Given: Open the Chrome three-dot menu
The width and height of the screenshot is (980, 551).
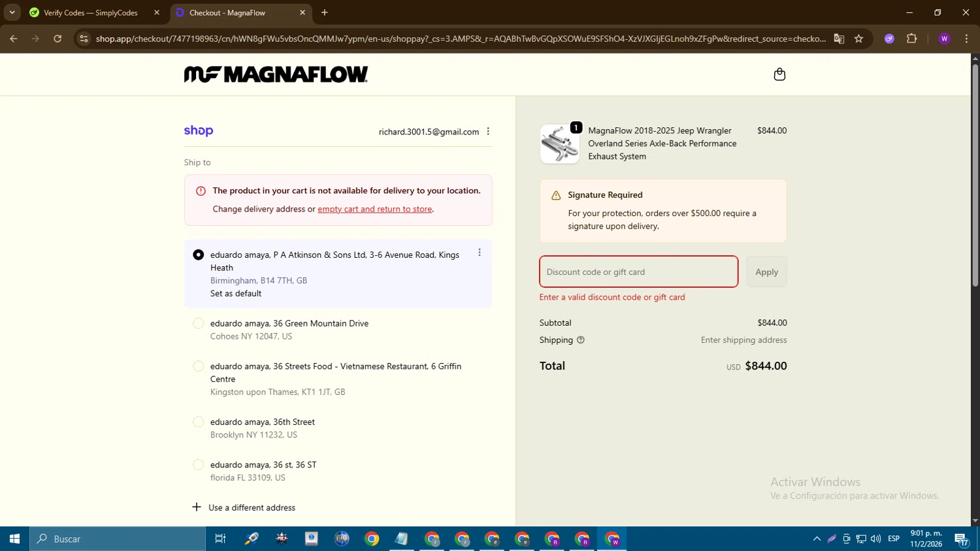Looking at the screenshot, I should coord(966,39).
